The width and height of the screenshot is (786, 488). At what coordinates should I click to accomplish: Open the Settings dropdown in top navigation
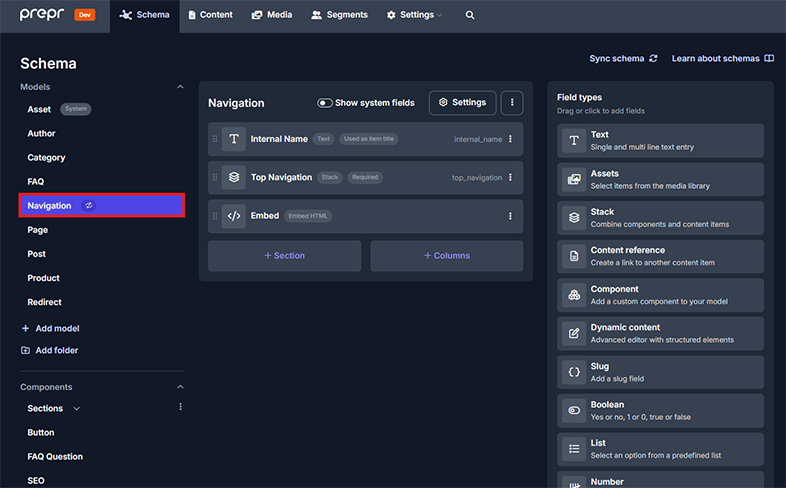(x=415, y=15)
